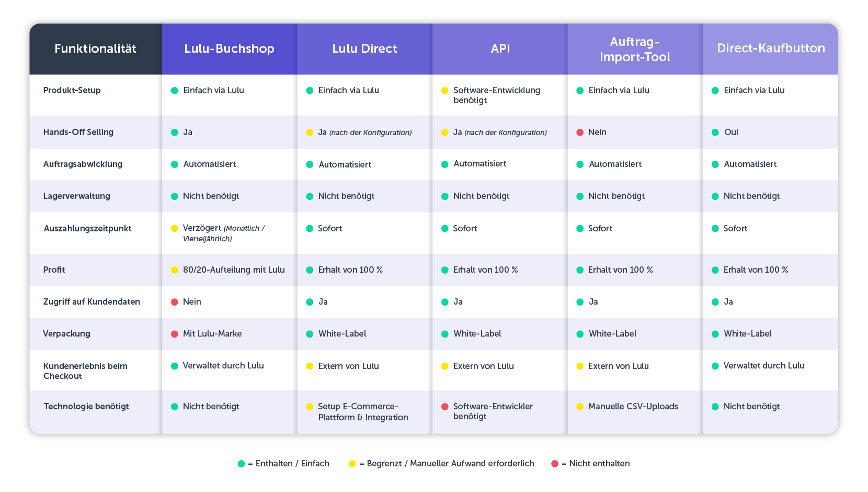Click the green dot beside Oui
Image resolution: width=868 pixels, height=492 pixels.
[715, 132]
